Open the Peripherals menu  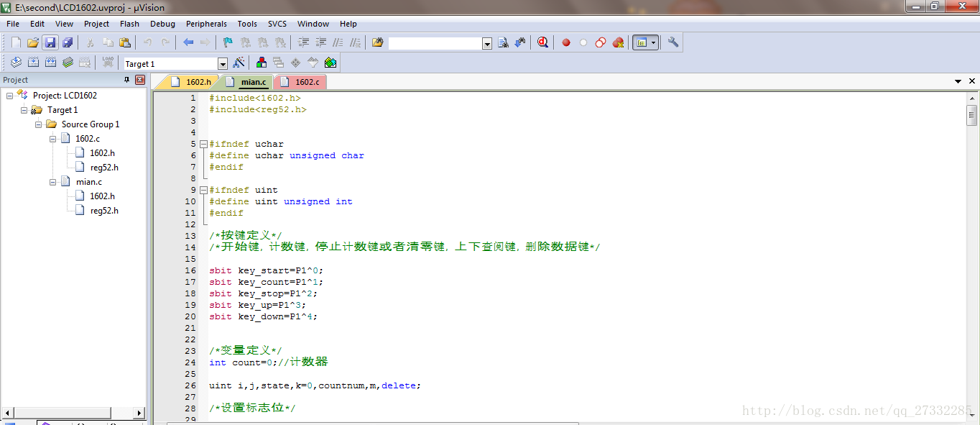tap(206, 24)
